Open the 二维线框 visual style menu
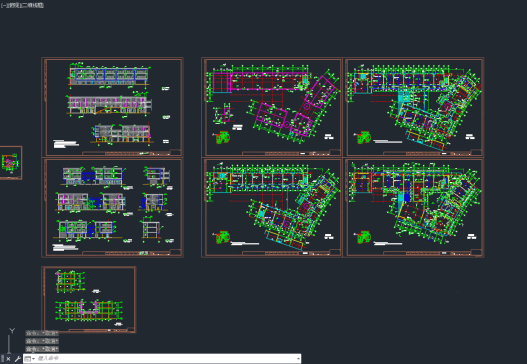Viewport: 527px width, 364px height. click(34, 5)
